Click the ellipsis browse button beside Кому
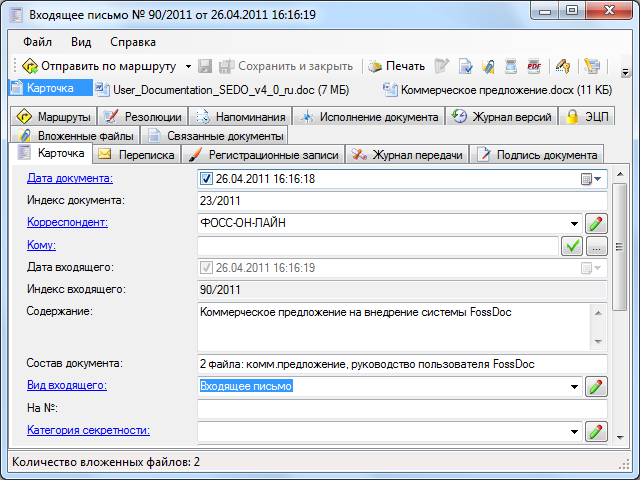This screenshot has width=640, height=480. (x=596, y=246)
